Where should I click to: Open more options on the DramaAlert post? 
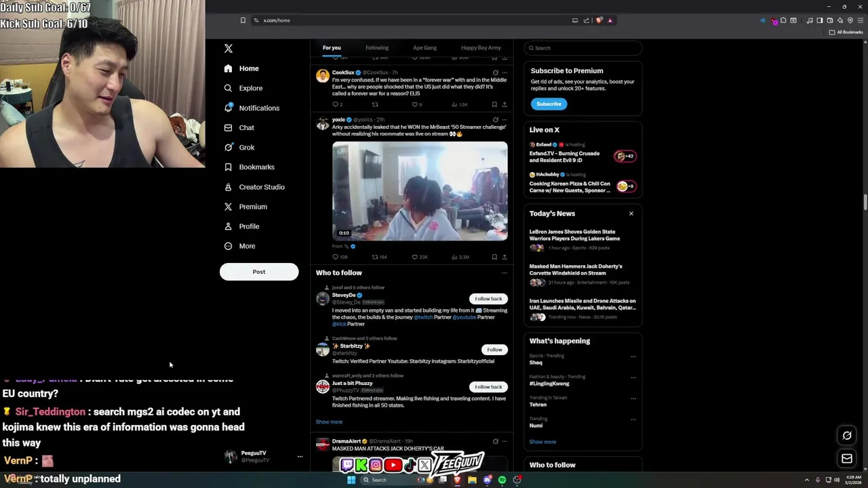pos(504,441)
